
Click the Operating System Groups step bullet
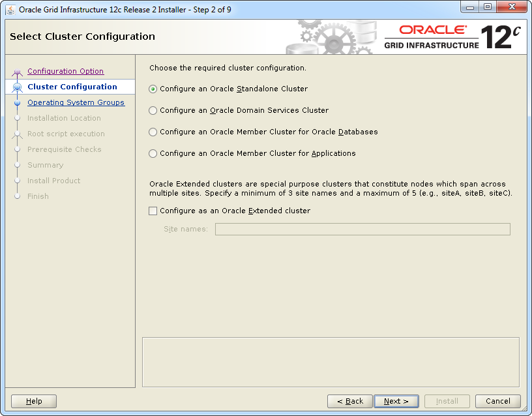pos(18,103)
